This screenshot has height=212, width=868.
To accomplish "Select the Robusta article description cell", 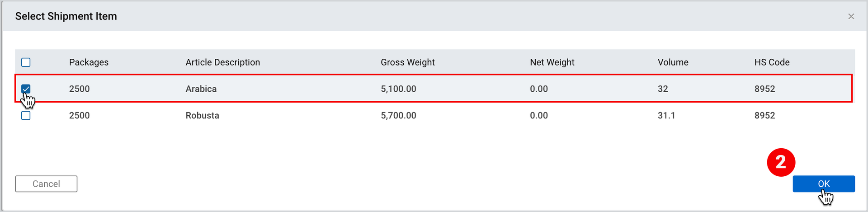I will click(202, 116).
